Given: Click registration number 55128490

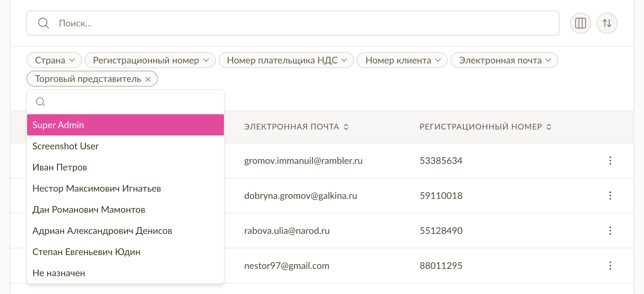Looking at the screenshot, I should 441,231.
